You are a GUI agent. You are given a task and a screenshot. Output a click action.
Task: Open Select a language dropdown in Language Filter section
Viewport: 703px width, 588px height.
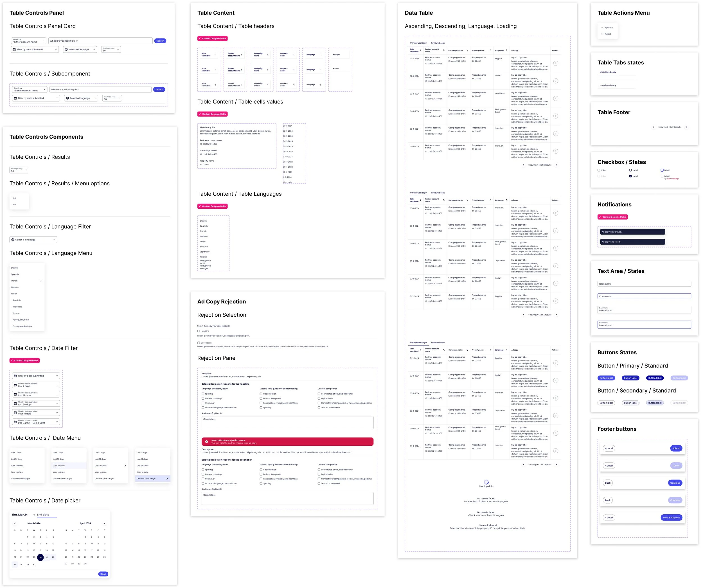[33, 240]
